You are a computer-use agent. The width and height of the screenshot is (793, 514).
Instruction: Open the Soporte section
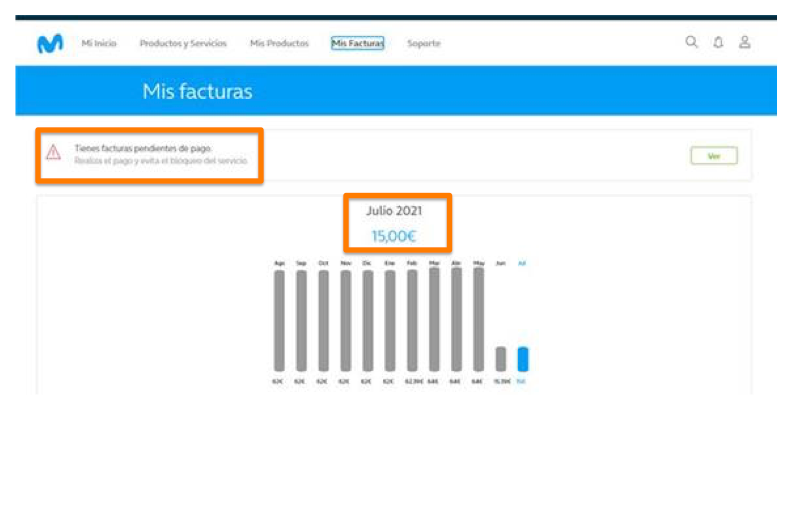coord(423,44)
